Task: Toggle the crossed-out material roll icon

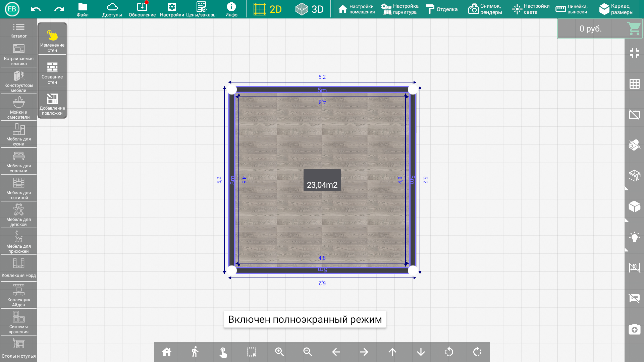Action: [635, 145]
